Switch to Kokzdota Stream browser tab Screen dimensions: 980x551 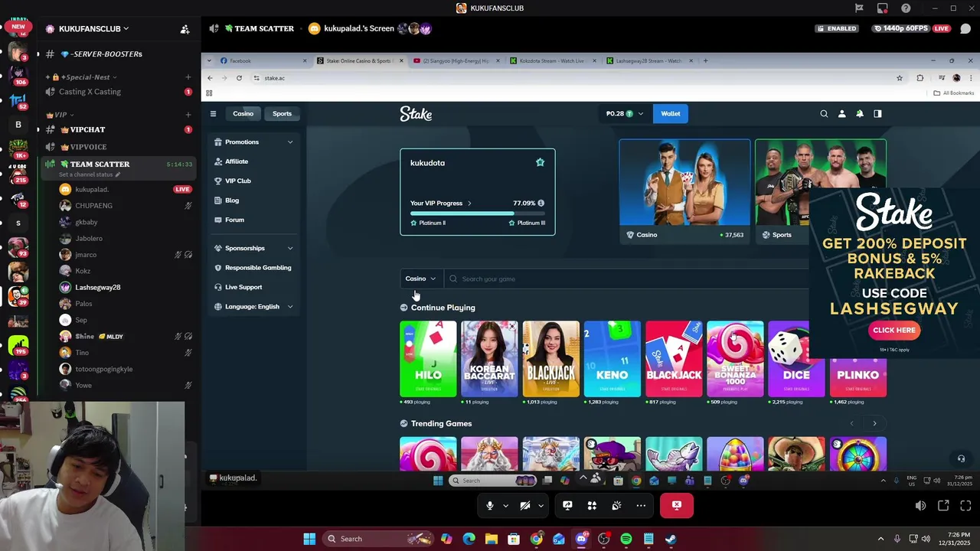tap(551, 60)
